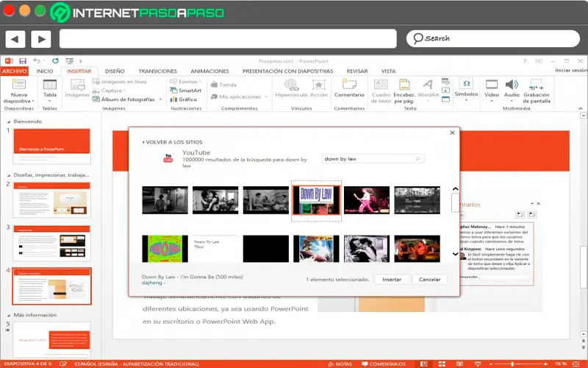The image size is (588, 368).
Task: Open the Archivo tab
Action: 14,71
